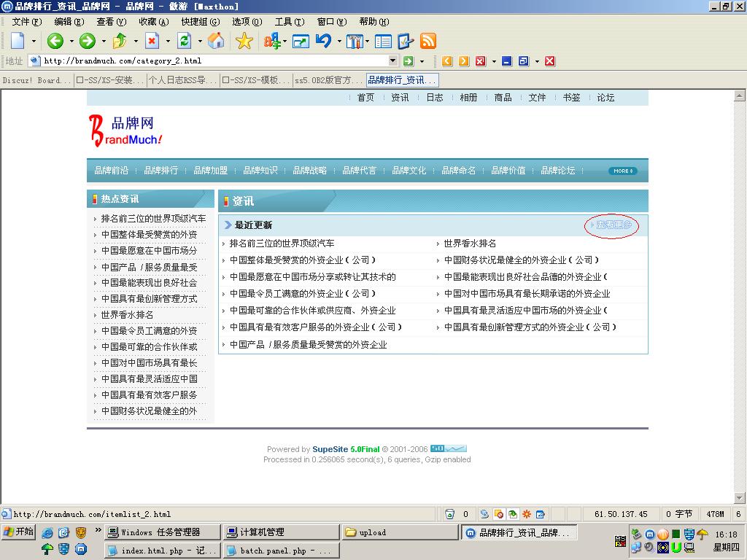The width and height of the screenshot is (747, 560).
Task: Open the Forward button history dropdown arrow
Action: (x=104, y=42)
